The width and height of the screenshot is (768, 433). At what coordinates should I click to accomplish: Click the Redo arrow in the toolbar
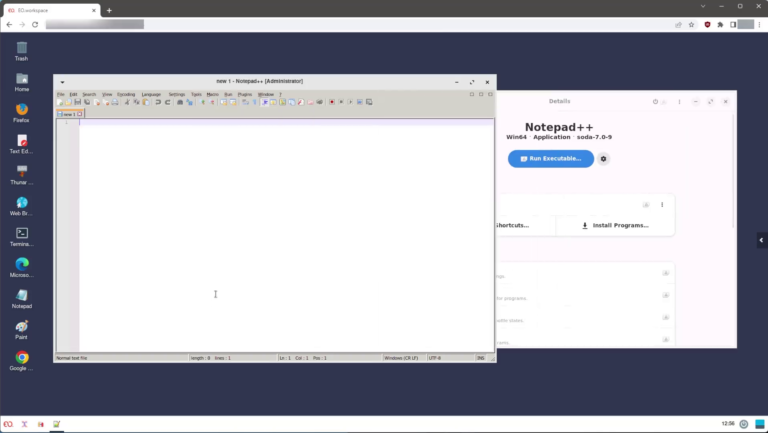coord(167,102)
